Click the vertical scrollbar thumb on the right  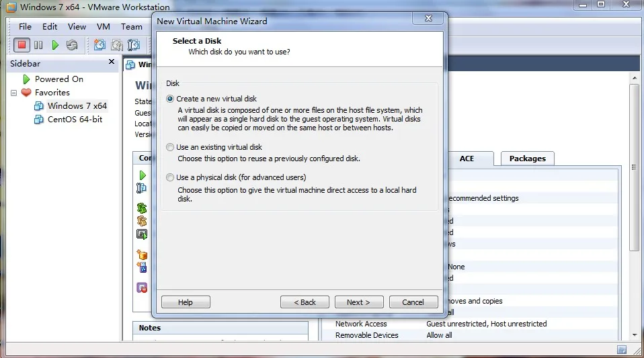(x=634, y=167)
